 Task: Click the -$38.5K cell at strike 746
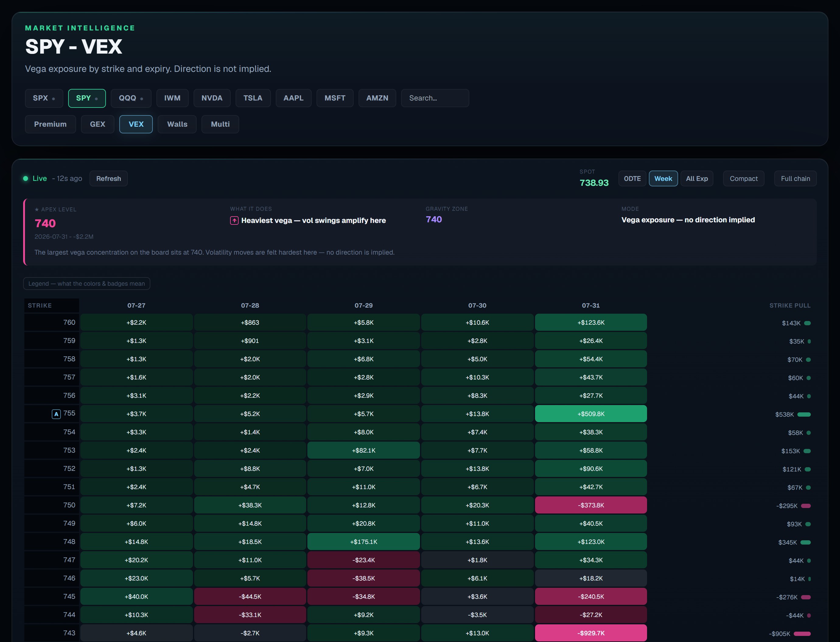tap(363, 578)
